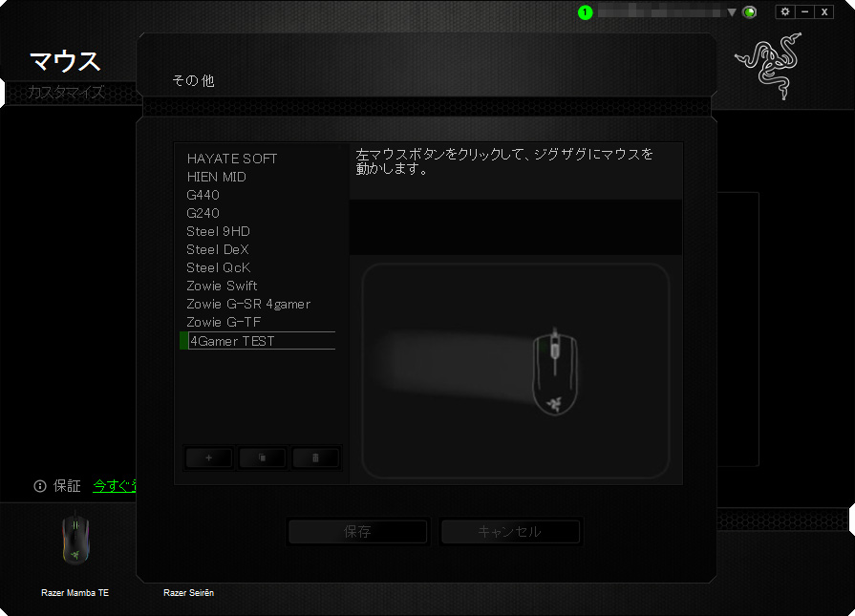The image size is (855, 616).
Task: Click the green online status indicator
Action: [750, 12]
